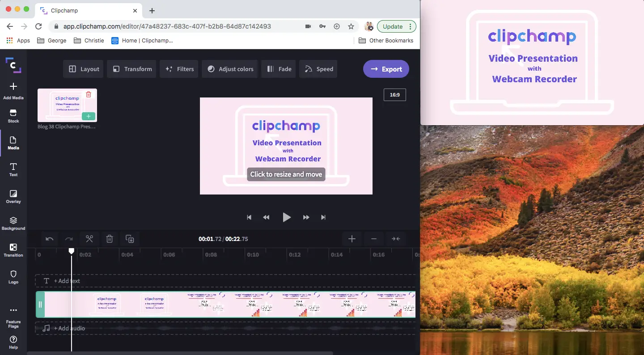Fast forward the video preview
Viewport: 644px width, 355px height.
coord(306,217)
